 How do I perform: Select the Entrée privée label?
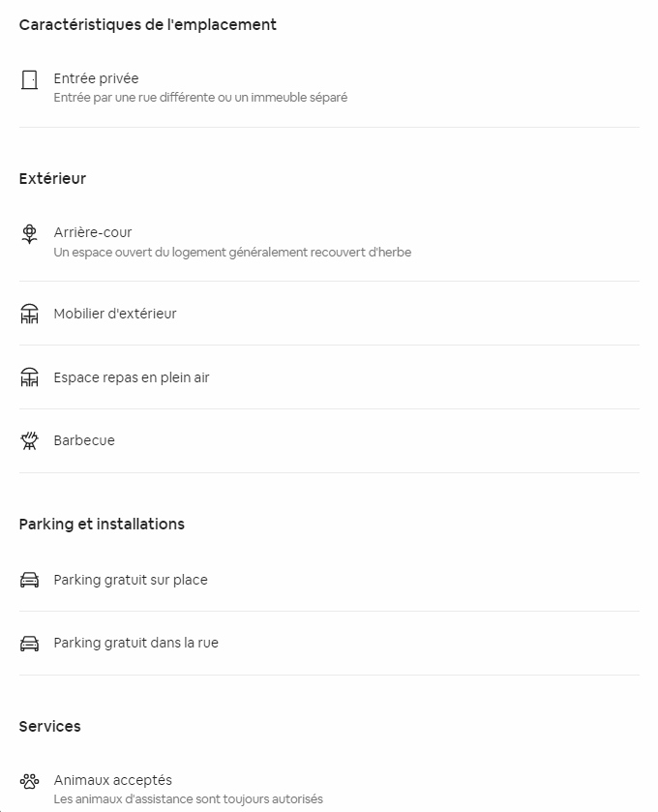(96, 78)
